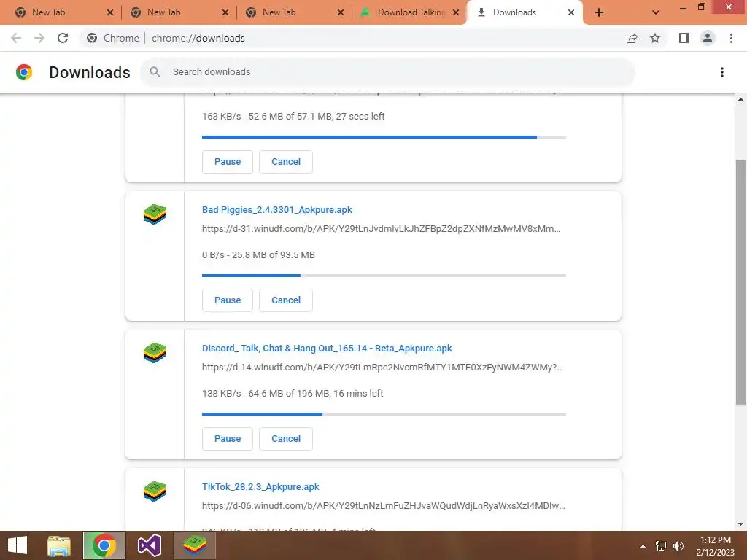Open the profile avatar menu
Viewport: 747px width, 560px height.
(708, 38)
